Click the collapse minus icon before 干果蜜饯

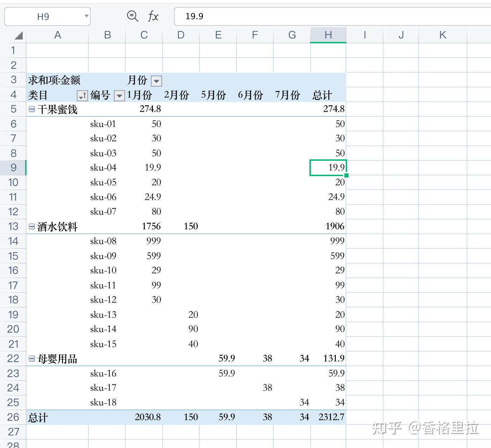click(x=31, y=109)
